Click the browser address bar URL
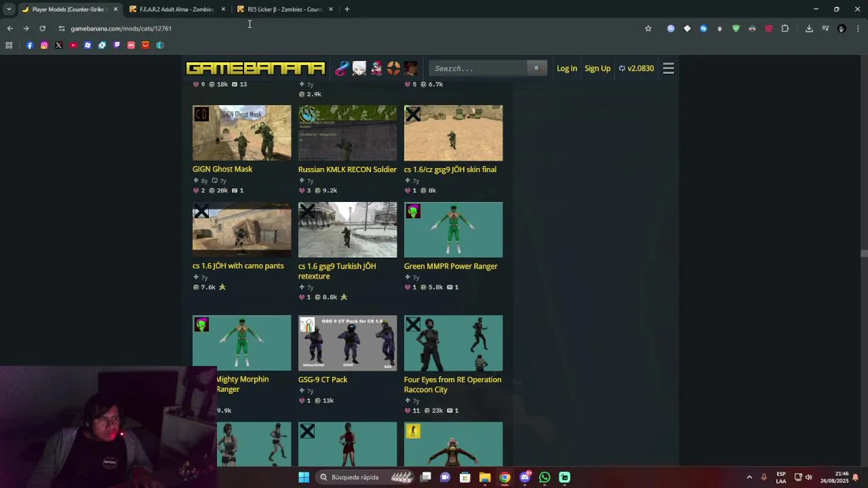The width and height of the screenshot is (868, 488). [121, 28]
